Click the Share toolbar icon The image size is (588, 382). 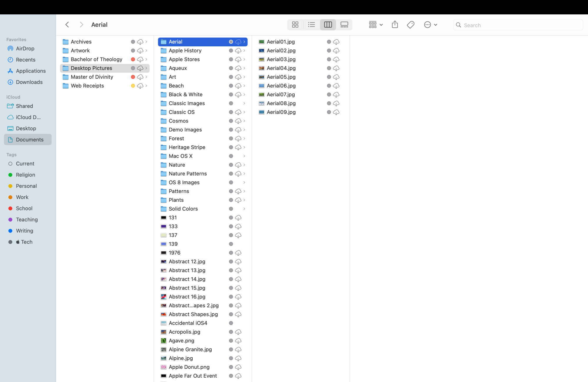click(x=395, y=25)
